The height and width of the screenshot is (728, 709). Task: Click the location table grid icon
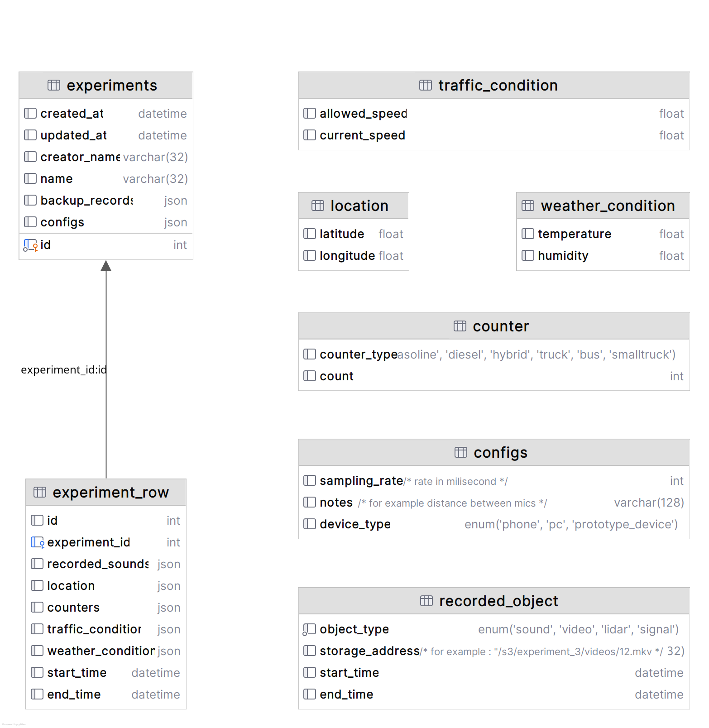[x=318, y=206]
